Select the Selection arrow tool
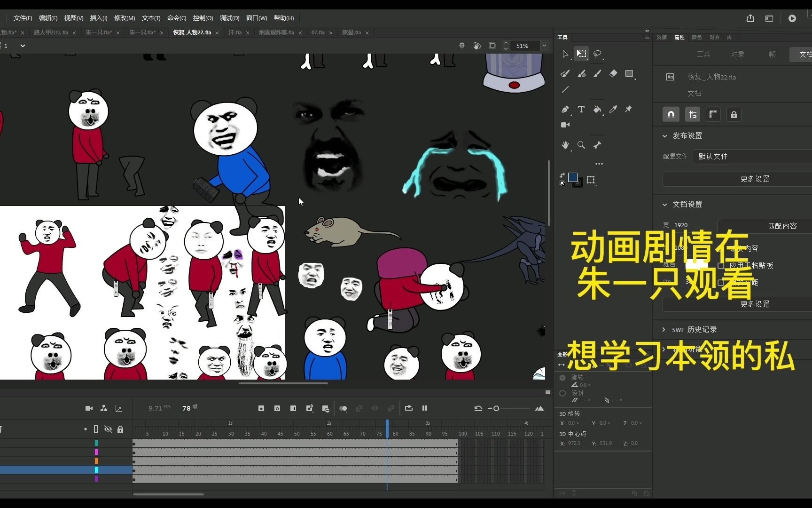 (565, 54)
